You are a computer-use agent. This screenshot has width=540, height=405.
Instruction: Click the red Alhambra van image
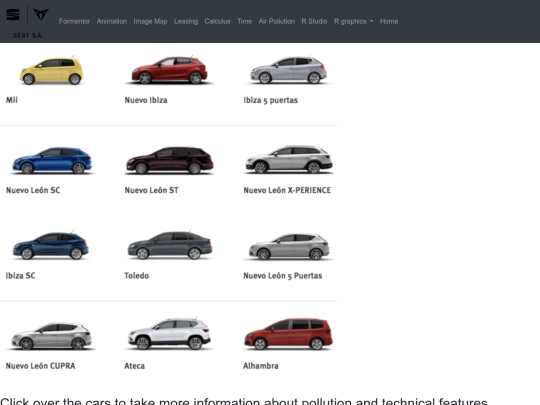pos(289,334)
